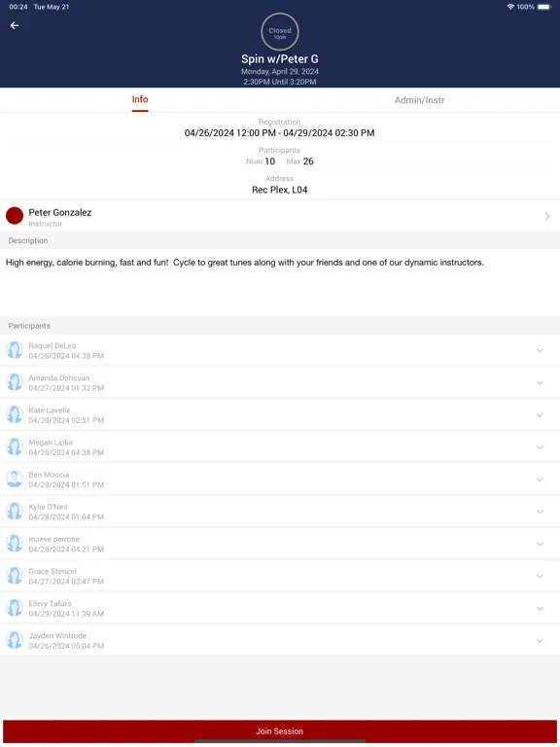Tap maeve perrone's name
The image size is (560, 747).
53,539
